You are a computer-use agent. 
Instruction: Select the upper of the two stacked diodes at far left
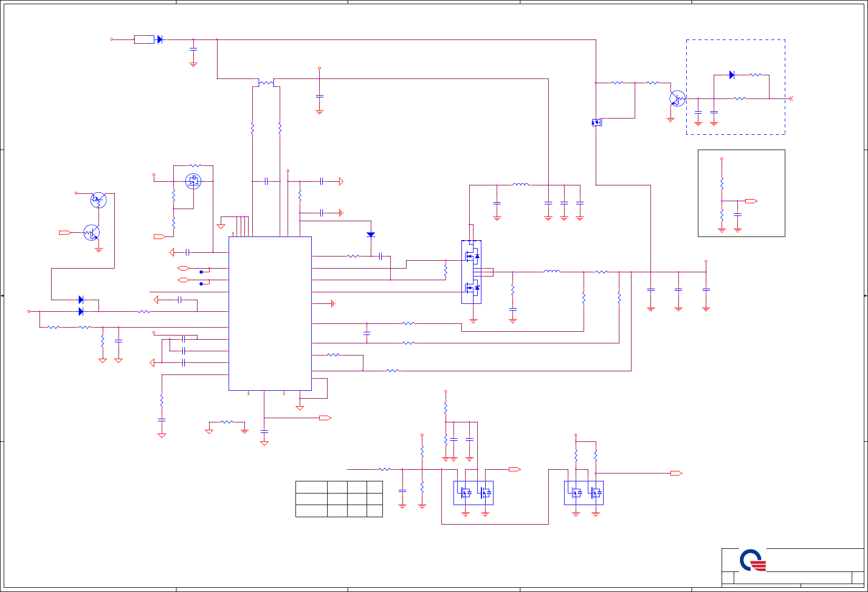point(81,300)
